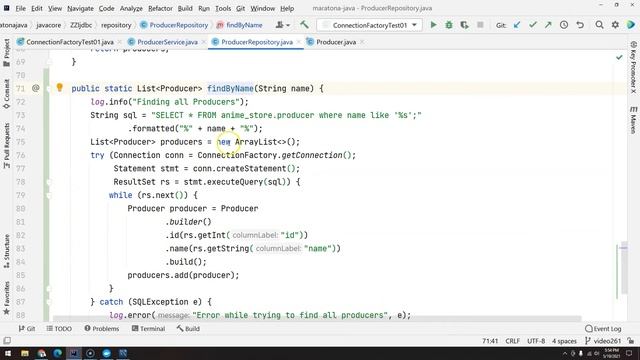
Task: Open the Tools menu
Action: tap(223, 8)
